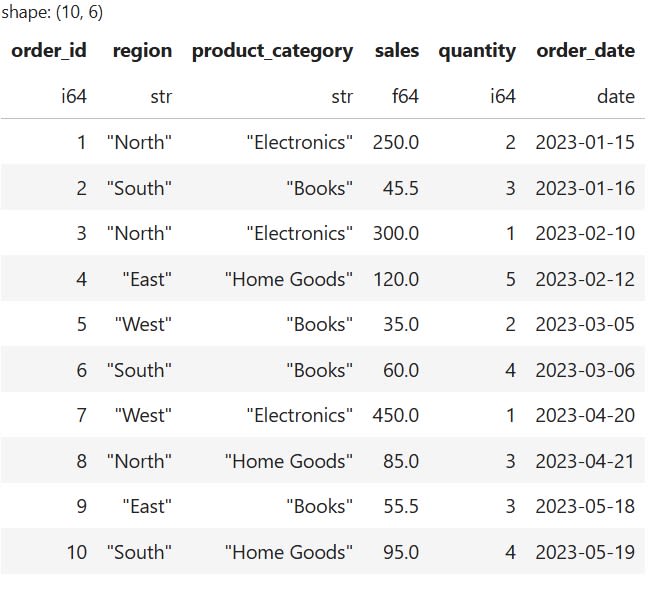Click the date dtype under order_date
671x591 pixels.
616,96
